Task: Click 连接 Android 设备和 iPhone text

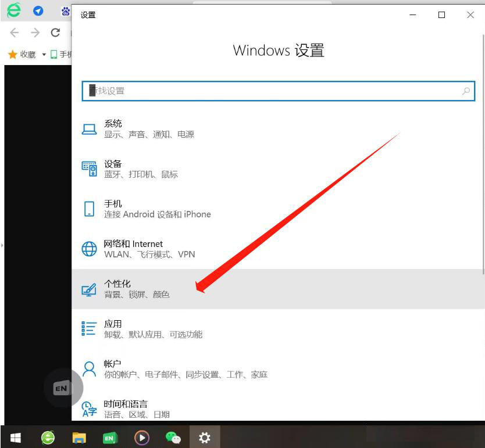Action: point(158,214)
